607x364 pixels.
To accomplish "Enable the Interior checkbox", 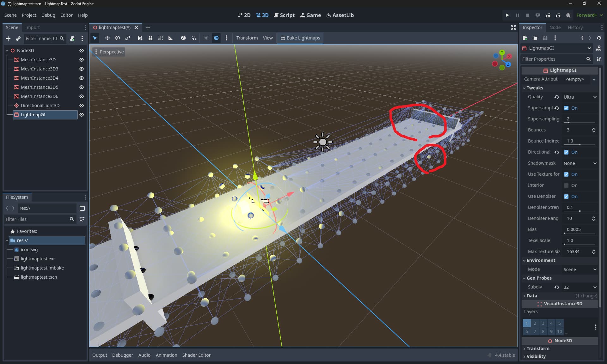I will (566, 185).
